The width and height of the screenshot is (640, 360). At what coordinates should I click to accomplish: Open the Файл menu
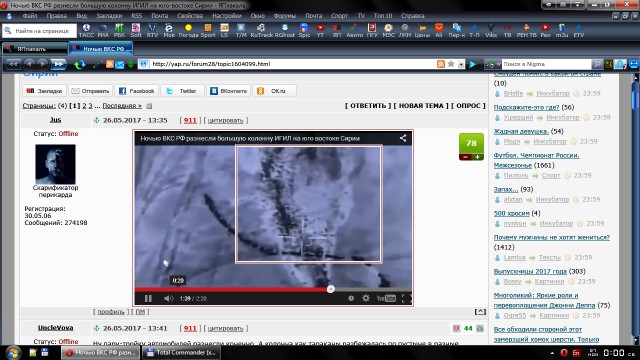(29, 16)
